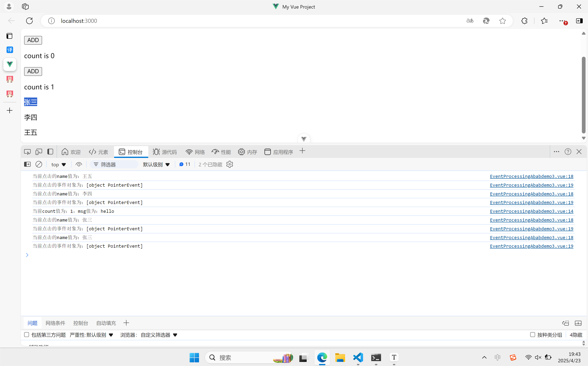Open the Network conditions drawer tab
The width and height of the screenshot is (588, 366).
click(56, 323)
